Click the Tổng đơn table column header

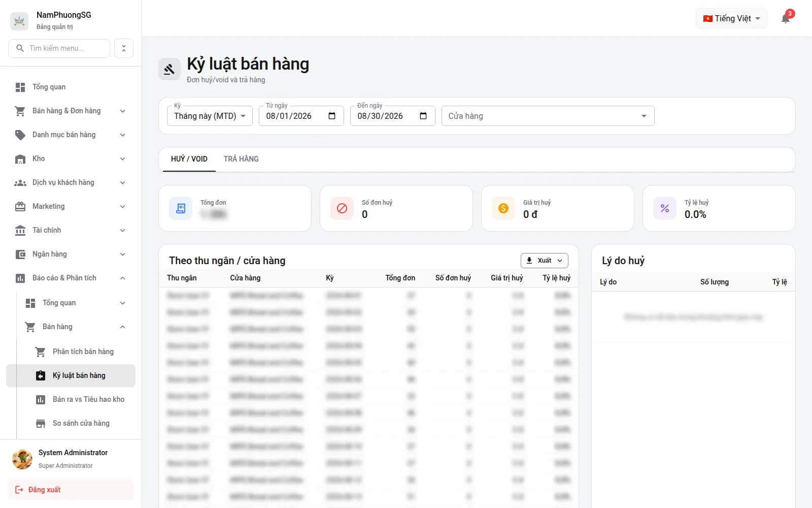pyautogui.click(x=400, y=278)
